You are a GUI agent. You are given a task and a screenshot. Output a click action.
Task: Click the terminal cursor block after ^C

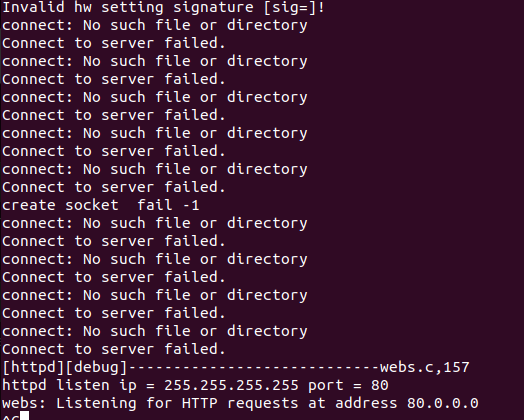[x=24, y=416]
